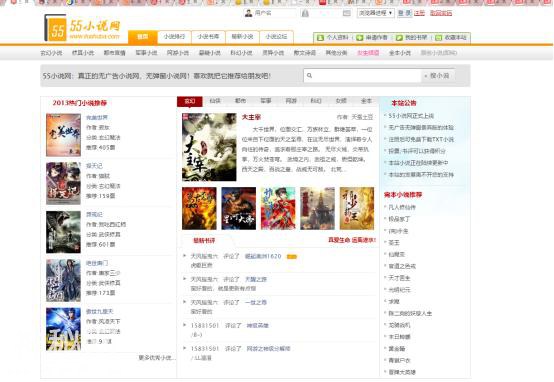Open the 大主宰 title link
The image size is (554, 382).
[251, 117]
